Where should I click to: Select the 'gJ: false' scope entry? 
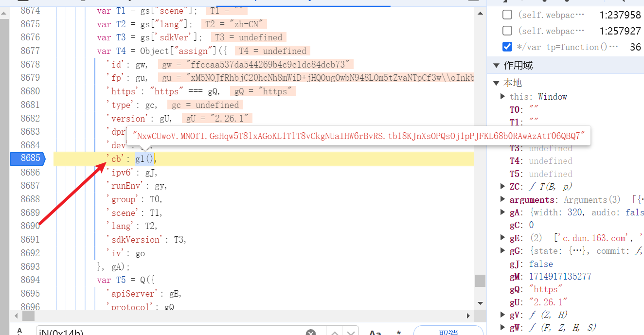(531, 264)
